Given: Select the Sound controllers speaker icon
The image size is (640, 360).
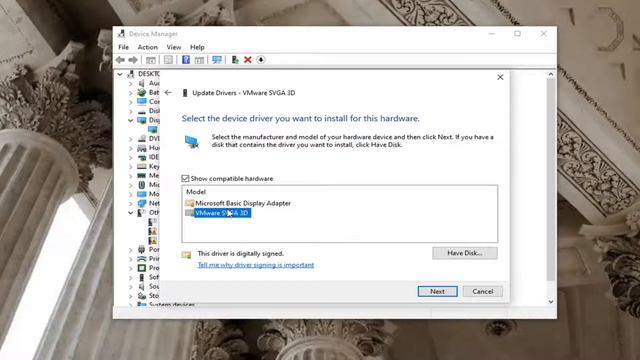Looking at the screenshot, I should pyautogui.click(x=142, y=287).
